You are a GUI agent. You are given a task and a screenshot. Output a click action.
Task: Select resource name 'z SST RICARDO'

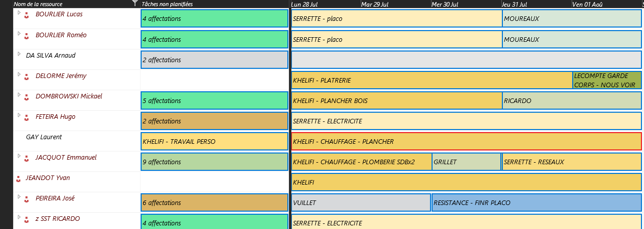pyautogui.click(x=58, y=218)
